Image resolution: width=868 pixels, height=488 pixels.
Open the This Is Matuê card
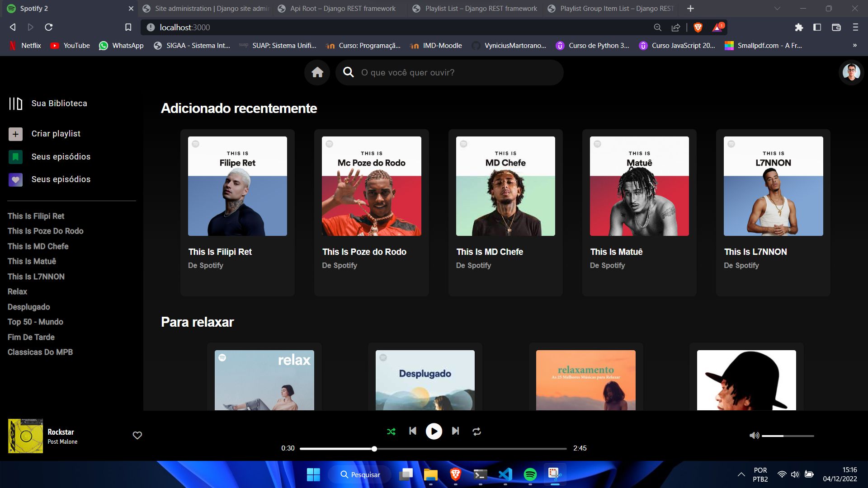(639, 213)
